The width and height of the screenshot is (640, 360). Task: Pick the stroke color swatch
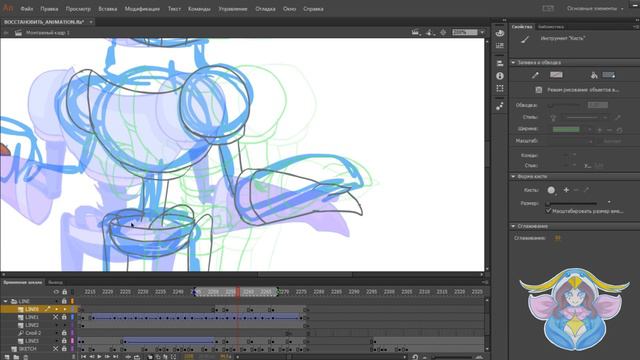[556, 75]
